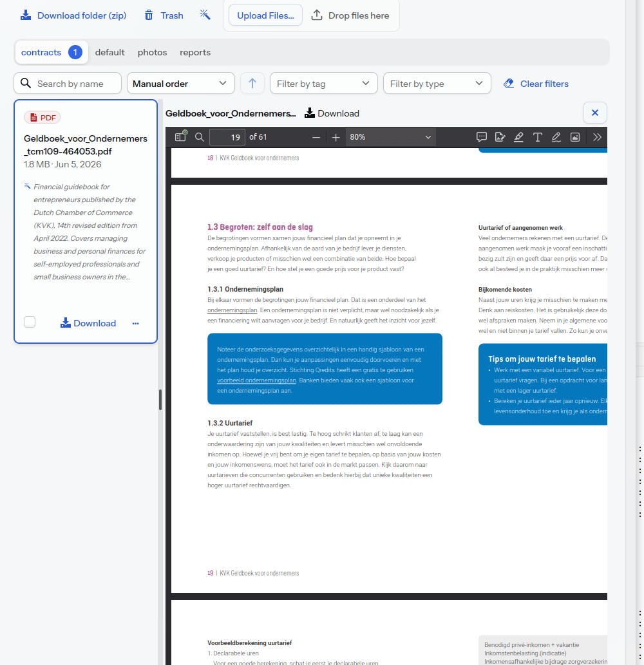Viewport: 644px width, 665px height.
Task: Focus the Search by name field
Action: tap(68, 84)
